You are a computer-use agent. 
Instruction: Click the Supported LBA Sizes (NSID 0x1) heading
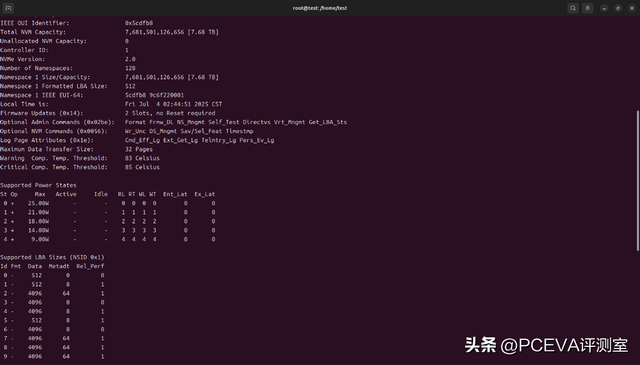pyautogui.click(x=52, y=257)
